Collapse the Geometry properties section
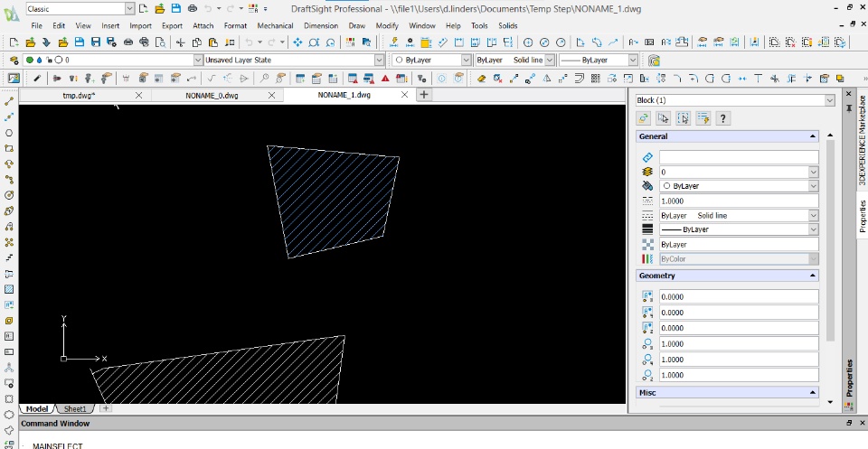The width and height of the screenshot is (868, 449). point(812,276)
